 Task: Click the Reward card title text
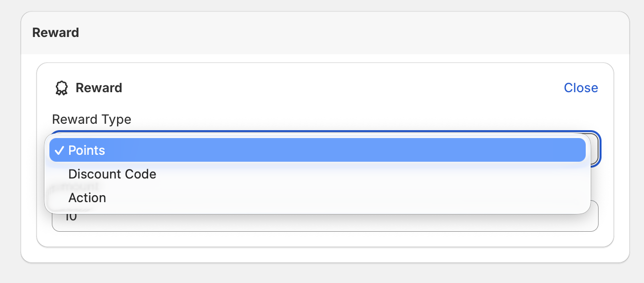[99, 88]
